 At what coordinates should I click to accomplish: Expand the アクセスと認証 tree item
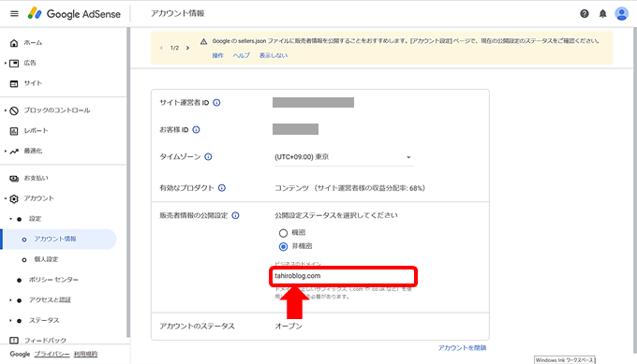[10, 300]
